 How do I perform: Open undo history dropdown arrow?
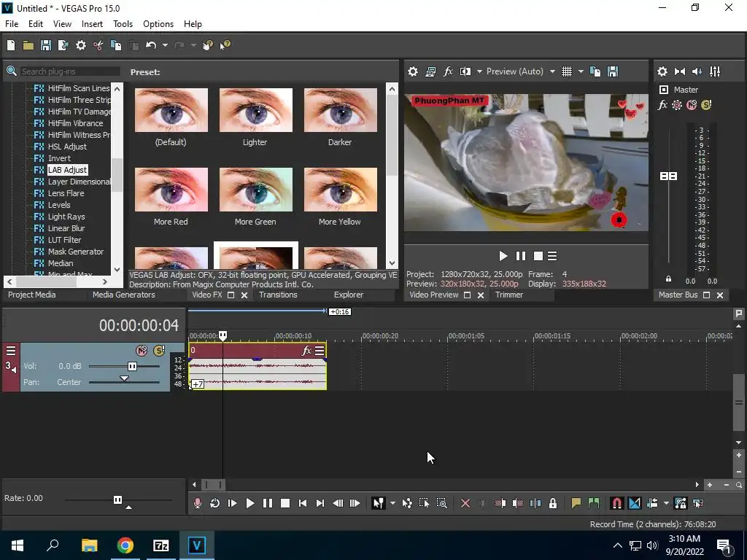coord(165,45)
